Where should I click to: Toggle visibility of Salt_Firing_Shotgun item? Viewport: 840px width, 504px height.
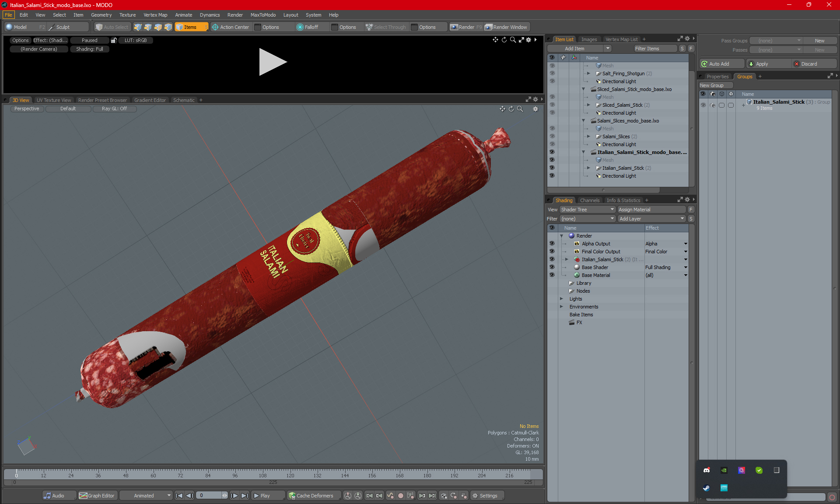click(552, 73)
